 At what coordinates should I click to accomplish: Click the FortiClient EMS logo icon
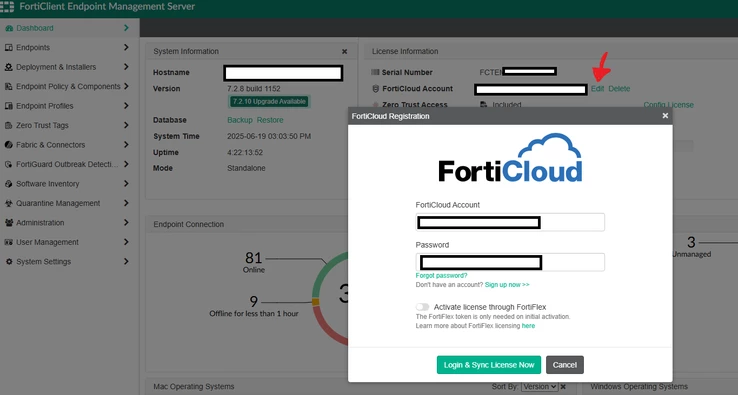(x=7, y=7)
